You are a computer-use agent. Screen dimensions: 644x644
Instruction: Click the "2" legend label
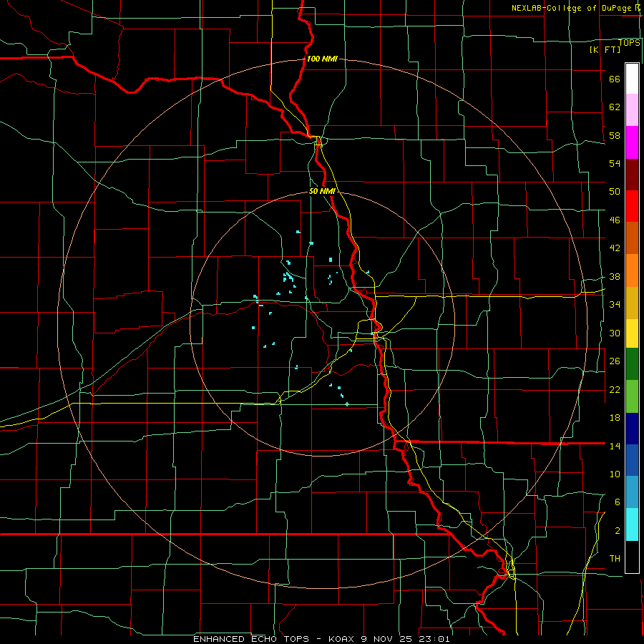point(618,531)
